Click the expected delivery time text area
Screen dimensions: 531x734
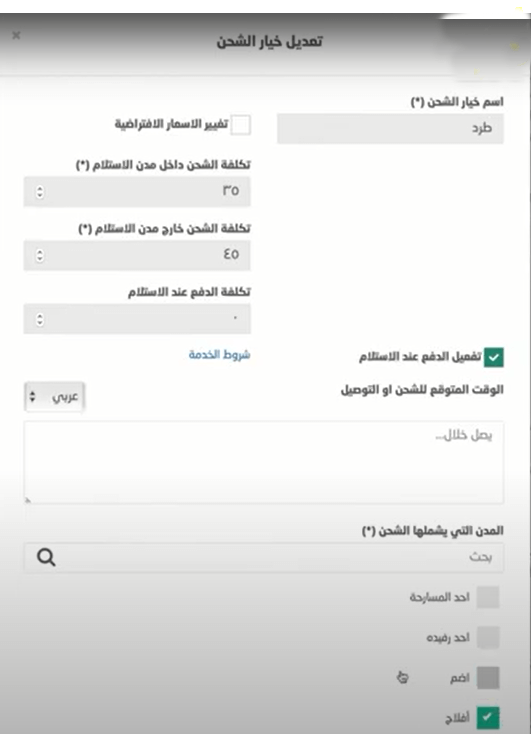tap(264, 462)
